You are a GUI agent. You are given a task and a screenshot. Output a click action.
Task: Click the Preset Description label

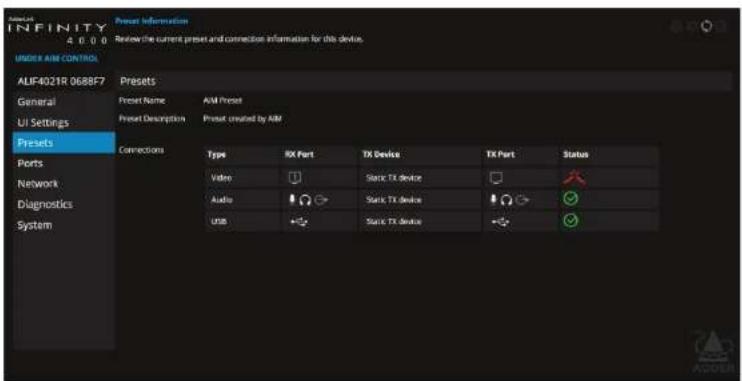(151, 119)
